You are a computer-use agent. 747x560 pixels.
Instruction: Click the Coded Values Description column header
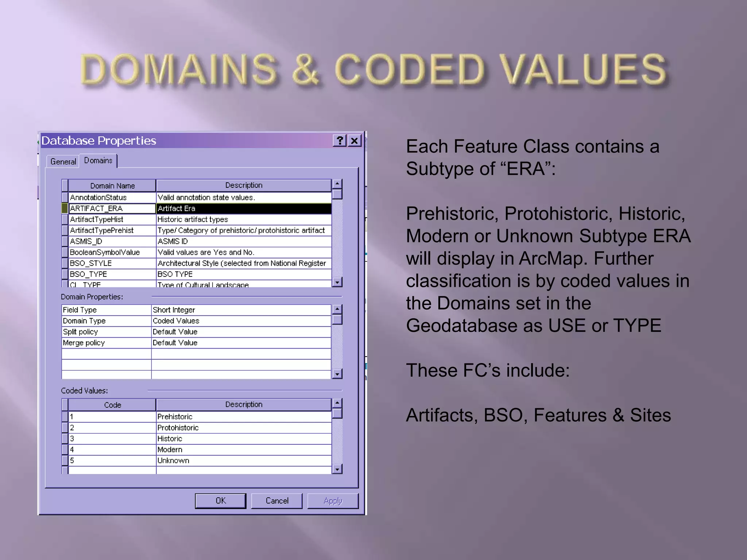[244, 404]
